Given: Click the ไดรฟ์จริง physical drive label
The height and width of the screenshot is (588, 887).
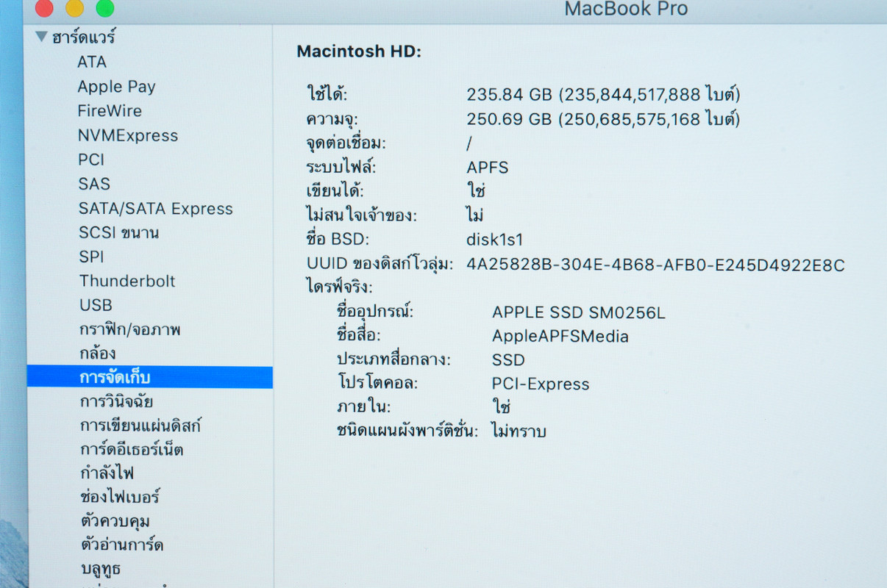Looking at the screenshot, I should click(x=339, y=287).
